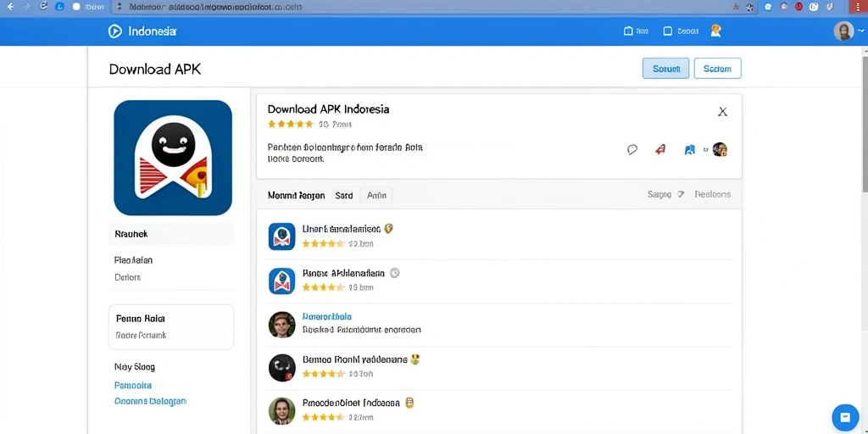Image resolution: width=868 pixels, height=434 pixels.
Task: Close the Download APK Indonesia card with the X
Action: (722, 112)
